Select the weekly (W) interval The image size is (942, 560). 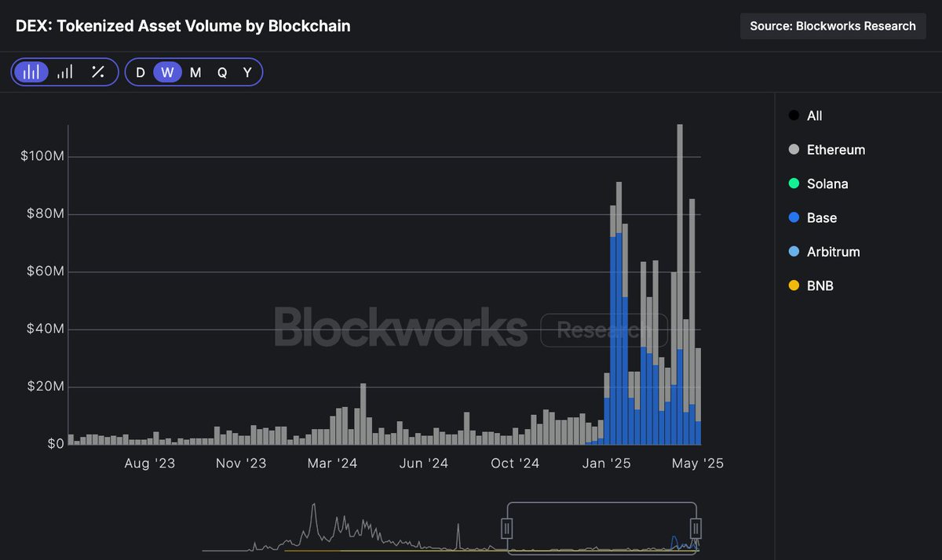tap(167, 72)
